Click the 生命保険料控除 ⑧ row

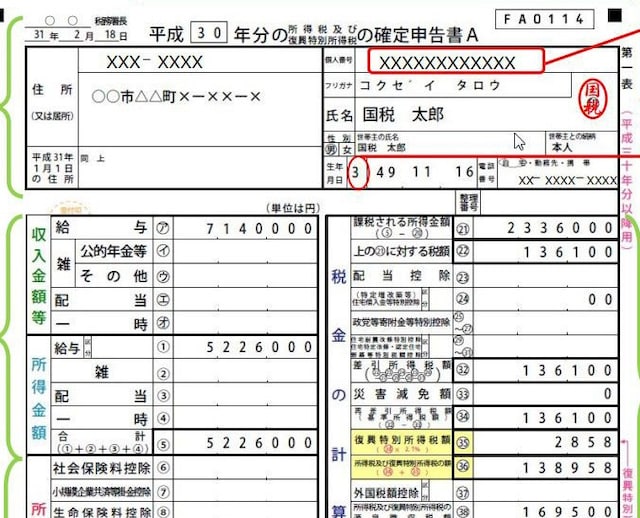coord(184,511)
